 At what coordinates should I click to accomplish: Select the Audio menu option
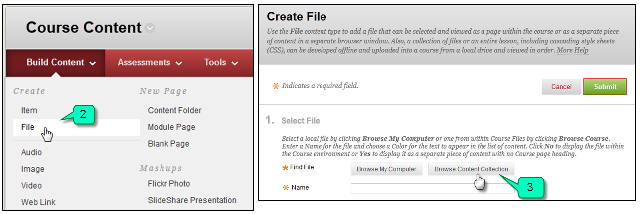[31, 152]
